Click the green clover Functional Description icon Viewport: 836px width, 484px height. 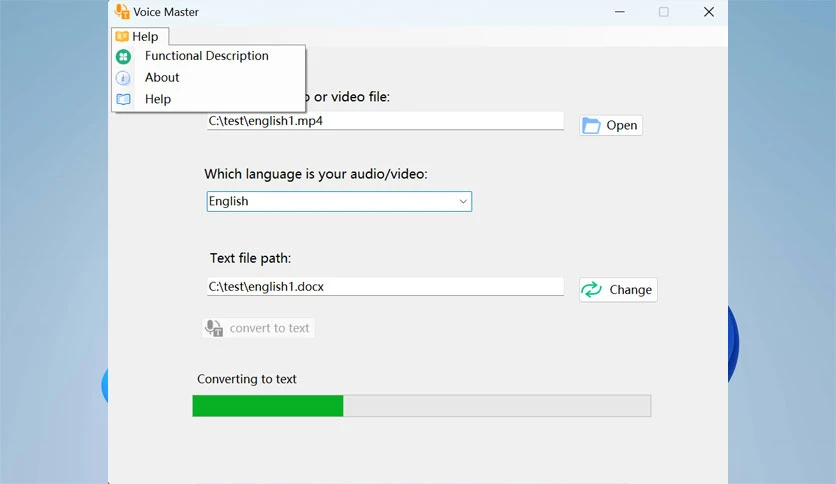pos(123,56)
